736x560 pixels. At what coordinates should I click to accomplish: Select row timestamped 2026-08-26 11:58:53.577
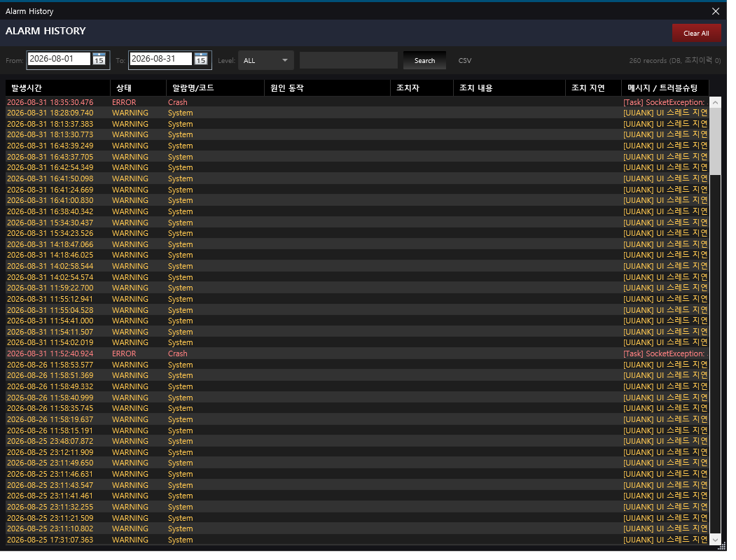(357, 365)
